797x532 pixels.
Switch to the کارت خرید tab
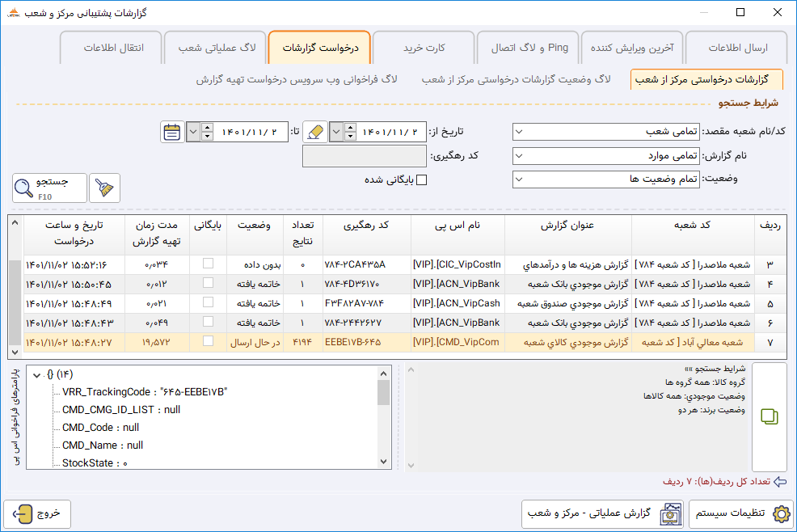click(x=424, y=48)
